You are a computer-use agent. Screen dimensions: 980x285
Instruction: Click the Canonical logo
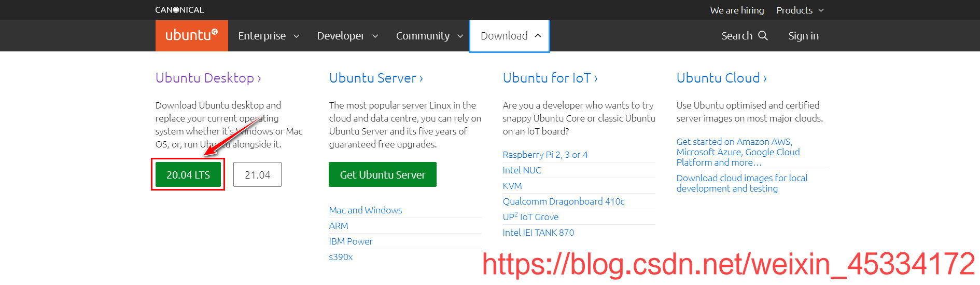179,10
